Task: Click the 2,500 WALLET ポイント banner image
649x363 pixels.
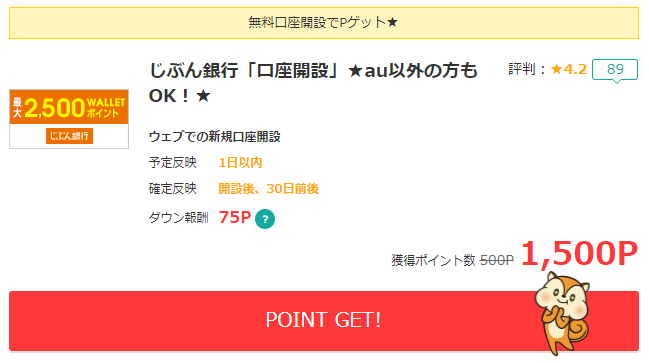Action: [69, 119]
